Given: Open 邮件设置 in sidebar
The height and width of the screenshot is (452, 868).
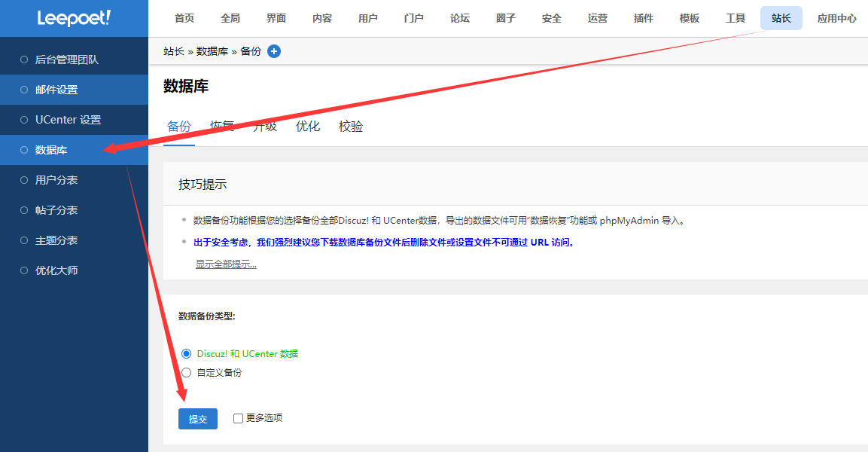Looking at the screenshot, I should click(x=56, y=90).
